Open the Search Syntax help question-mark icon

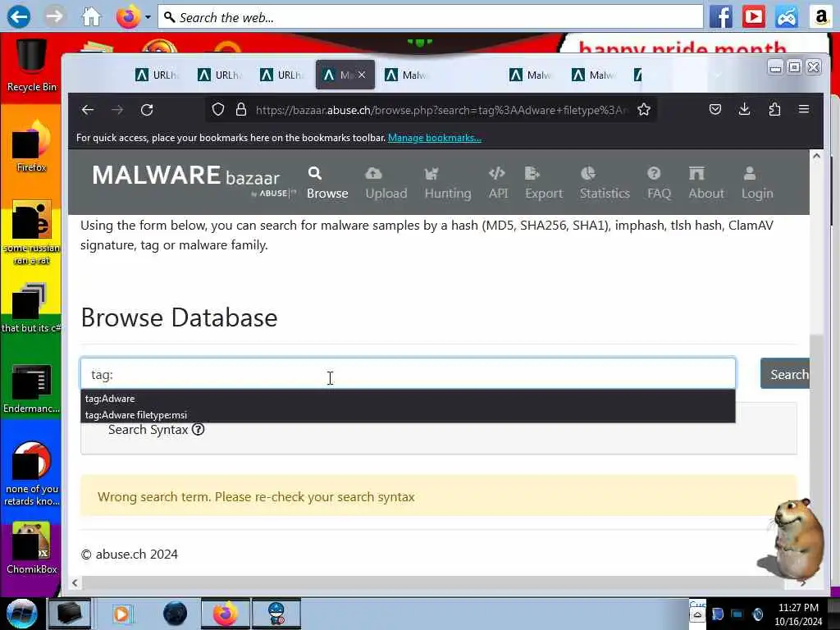(199, 430)
